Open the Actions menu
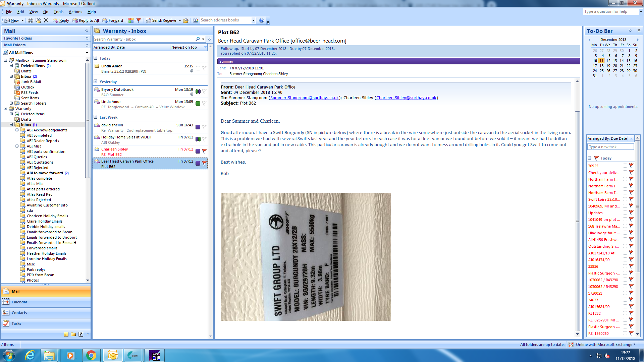Screen dimensions: 644x362 pos(75,12)
